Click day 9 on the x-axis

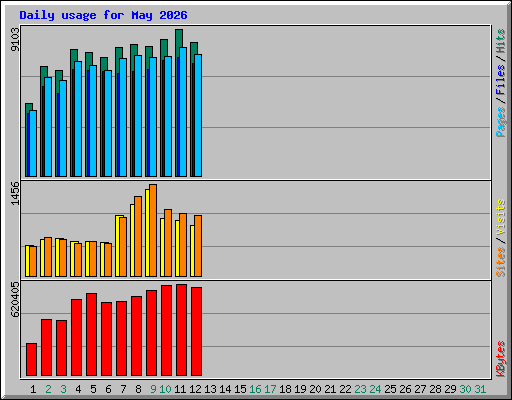pos(153,389)
